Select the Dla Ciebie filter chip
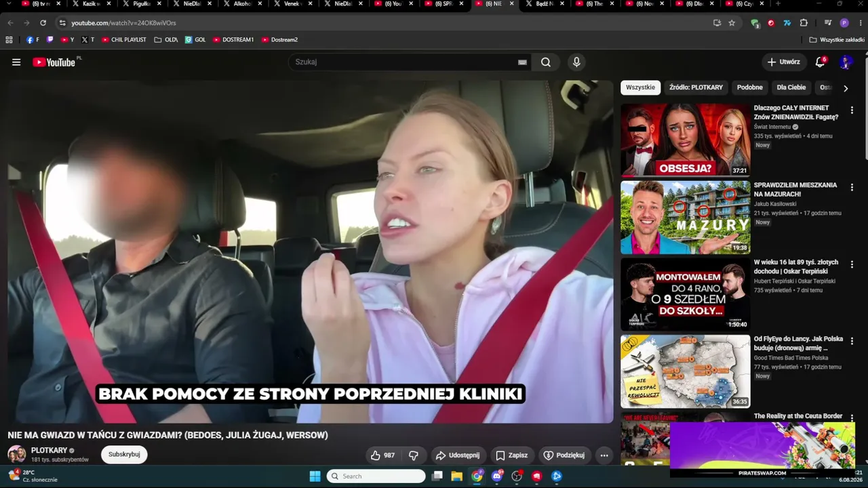The image size is (868, 488). point(791,87)
